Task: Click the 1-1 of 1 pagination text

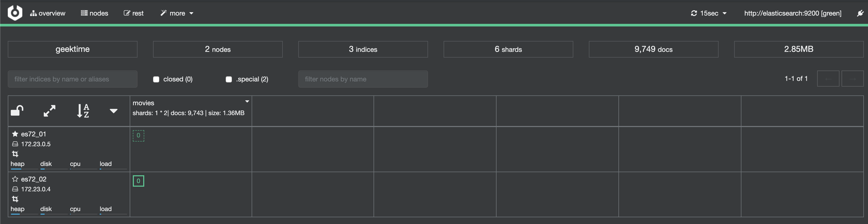Action: coord(796,79)
